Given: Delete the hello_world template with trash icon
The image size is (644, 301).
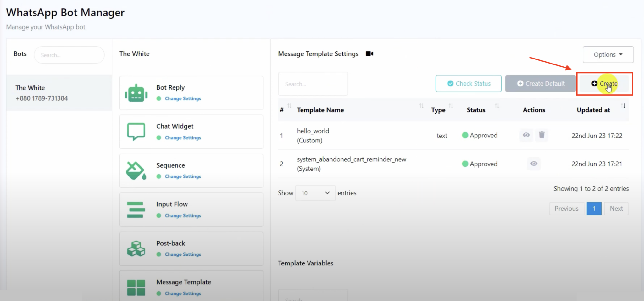Looking at the screenshot, I should coord(541,135).
